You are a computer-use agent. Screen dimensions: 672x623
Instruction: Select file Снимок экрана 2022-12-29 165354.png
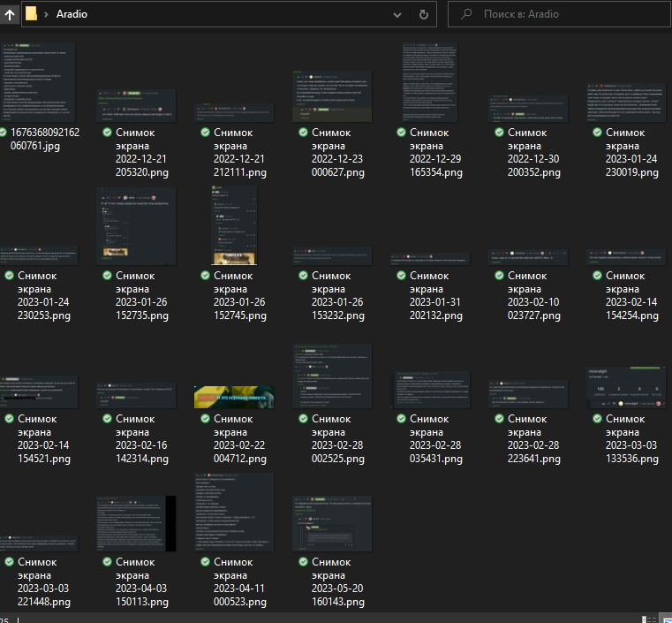(x=431, y=81)
